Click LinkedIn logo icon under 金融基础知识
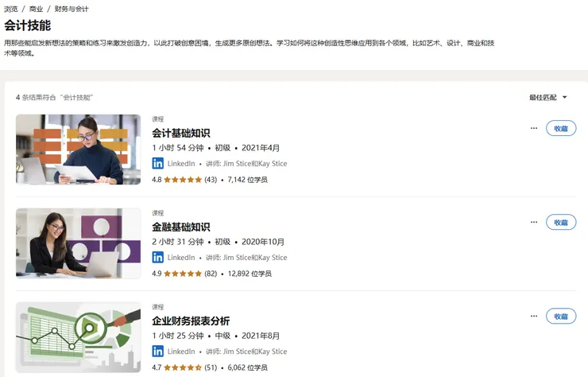The height and width of the screenshot is (377, 588). [x=158, y=258]
